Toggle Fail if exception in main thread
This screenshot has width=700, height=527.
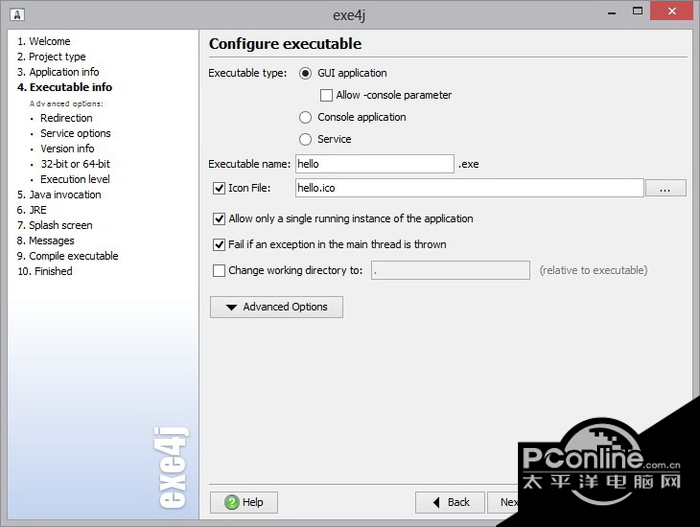click(219, 245)
